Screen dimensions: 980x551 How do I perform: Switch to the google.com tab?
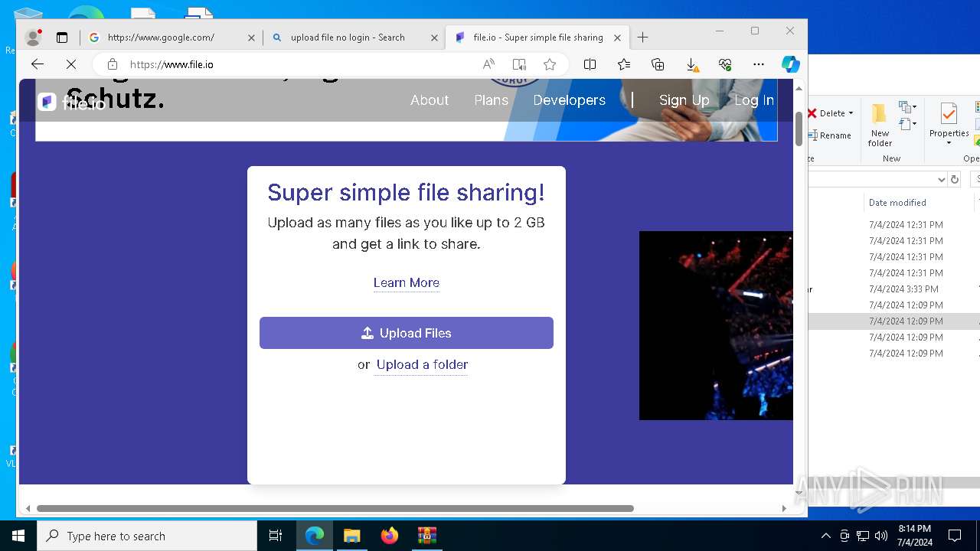(x=171, y=37)
